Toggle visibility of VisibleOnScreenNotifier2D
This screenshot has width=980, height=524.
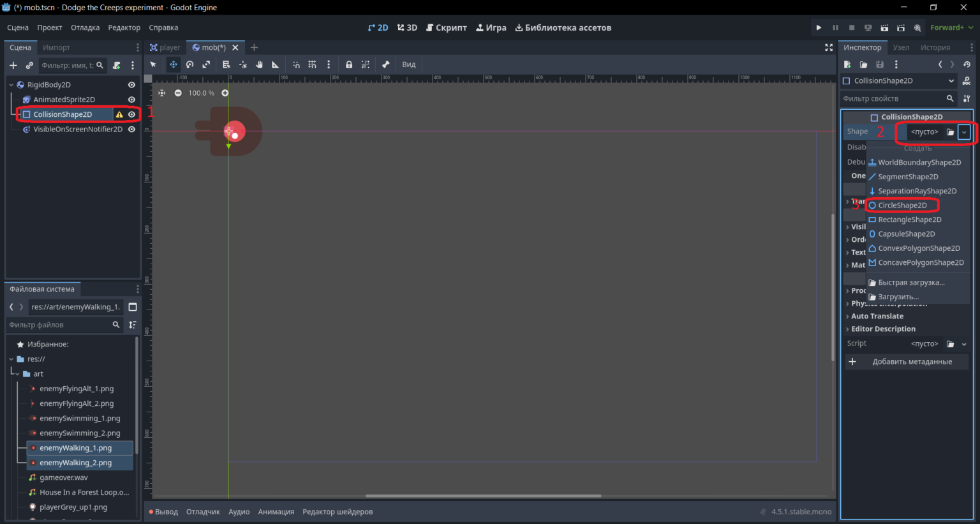pos(131,129)
